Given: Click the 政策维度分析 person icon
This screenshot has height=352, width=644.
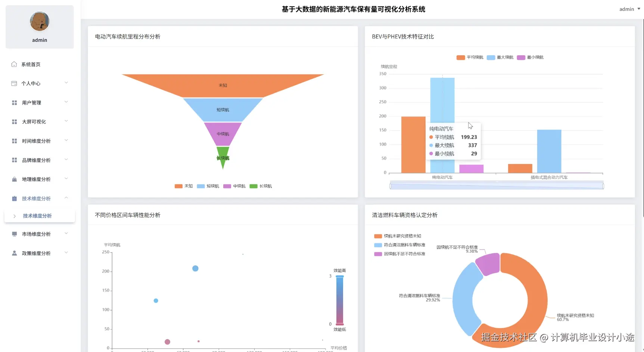Looking at the screenshot, I should (14, 253).
